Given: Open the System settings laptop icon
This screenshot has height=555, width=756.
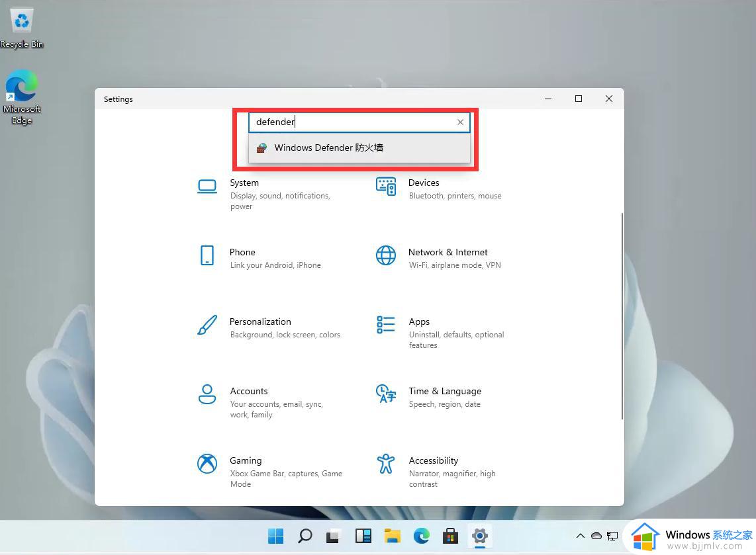Looking at the screenshot, I should (207, 187).
